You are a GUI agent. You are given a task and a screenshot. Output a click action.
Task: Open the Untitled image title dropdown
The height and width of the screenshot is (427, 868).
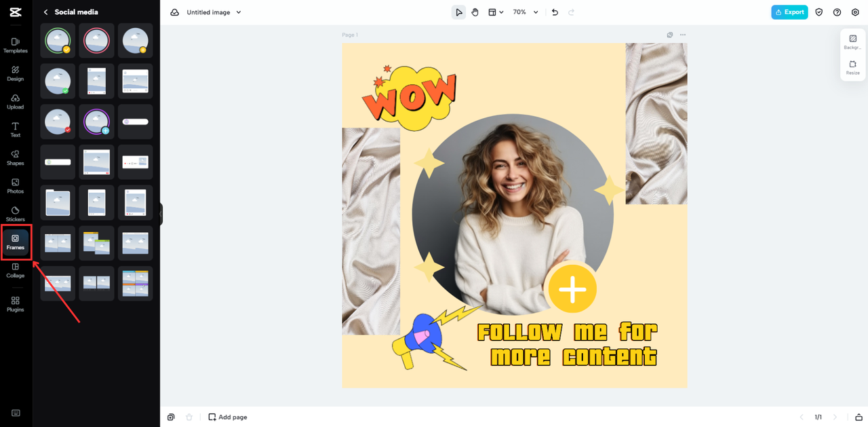coord(214,12)
